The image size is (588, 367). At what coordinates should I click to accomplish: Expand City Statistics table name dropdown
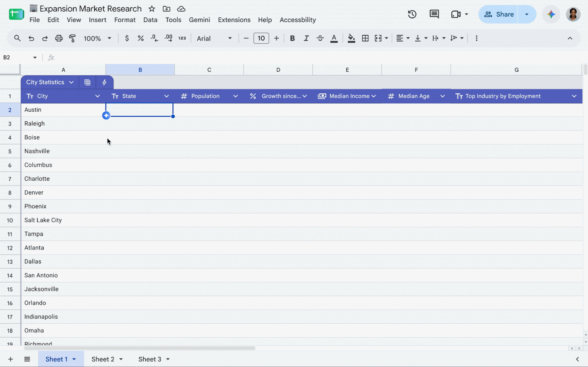[71, 82]
